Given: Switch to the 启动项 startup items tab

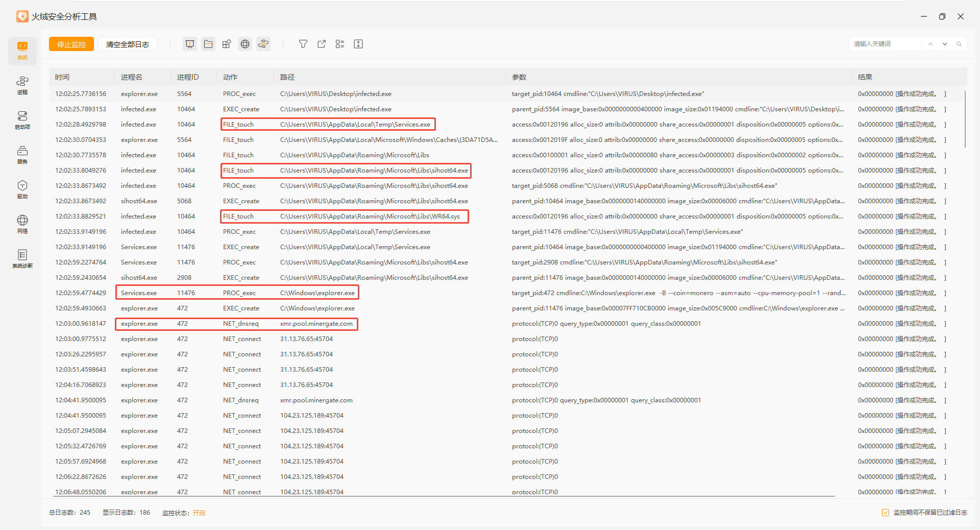Looking at the screenshot, I should [x=22, y=120].
